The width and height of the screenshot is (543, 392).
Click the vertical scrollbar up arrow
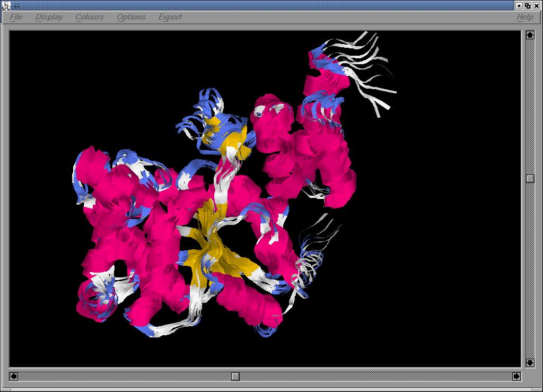pyautogui.click(x=530, y=35)
